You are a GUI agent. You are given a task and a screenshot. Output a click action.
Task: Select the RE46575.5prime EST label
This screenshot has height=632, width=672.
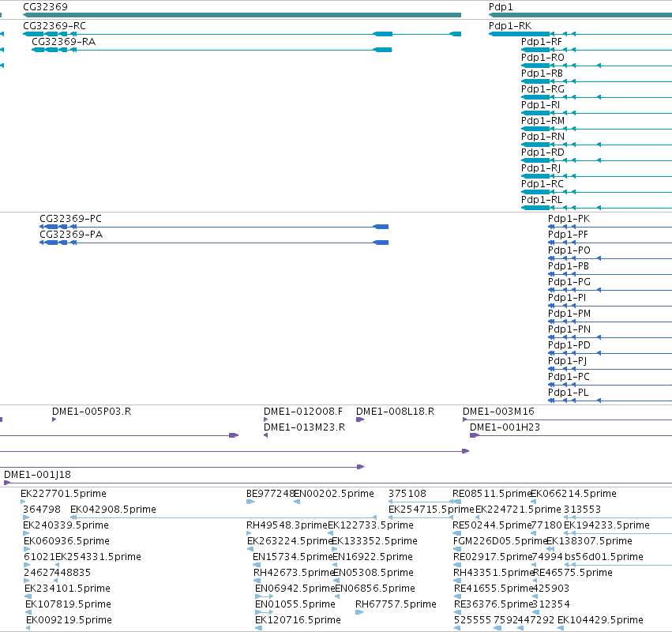(573, 574)
